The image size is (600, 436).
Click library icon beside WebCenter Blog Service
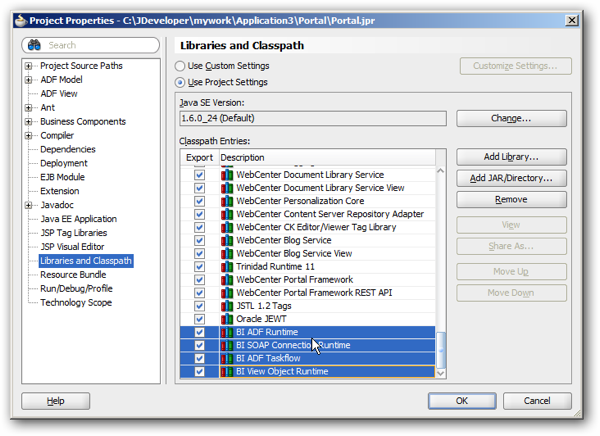pyautogui.click(x=227, y=240)
